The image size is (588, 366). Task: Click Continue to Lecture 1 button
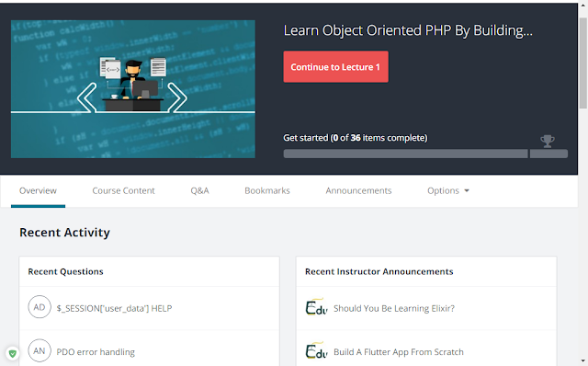tap(335, 67)
